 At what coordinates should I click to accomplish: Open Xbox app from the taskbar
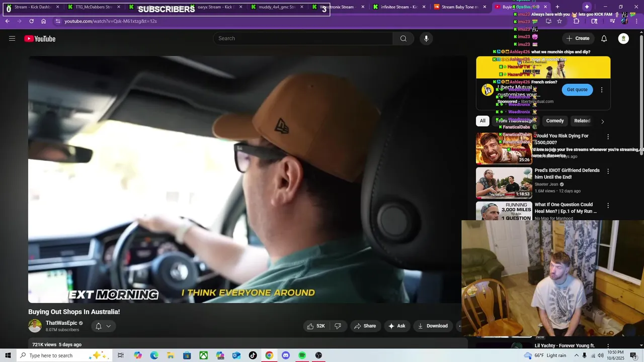(203, 355)
